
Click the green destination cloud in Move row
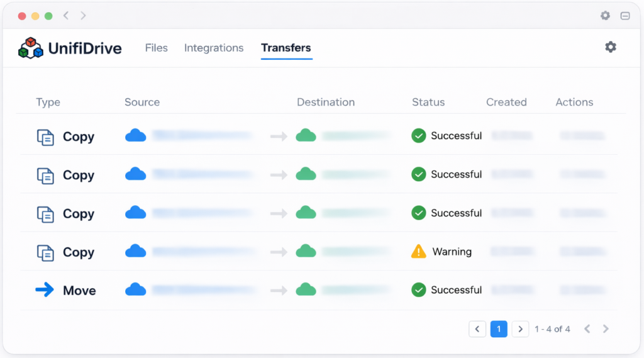tap(306, 289)
